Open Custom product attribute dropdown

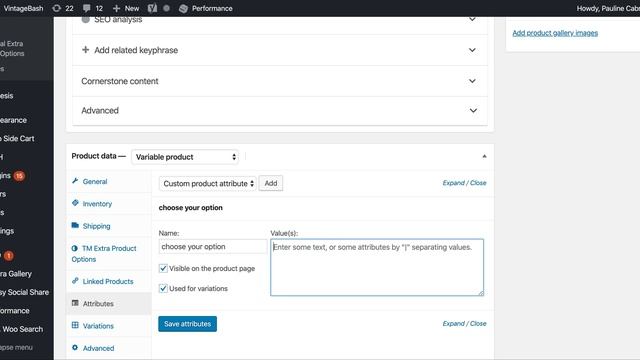point(208,183)
